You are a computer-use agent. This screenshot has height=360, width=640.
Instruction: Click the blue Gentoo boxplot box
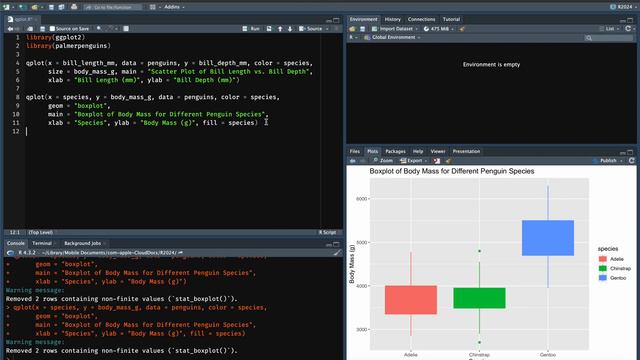[x=548, y=238]
